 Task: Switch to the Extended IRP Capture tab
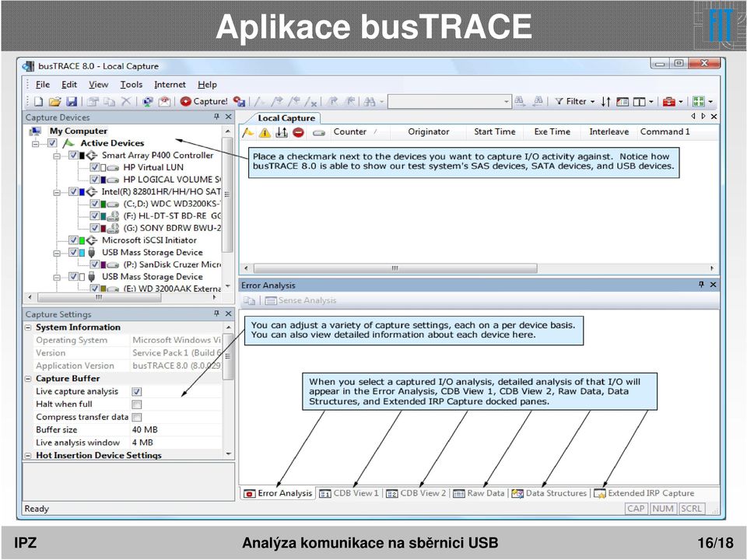[644, 493]
